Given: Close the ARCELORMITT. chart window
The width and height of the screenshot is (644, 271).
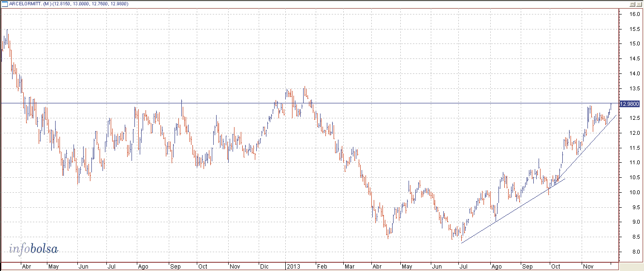Looking at the screenshot, I should pos(639,4).
